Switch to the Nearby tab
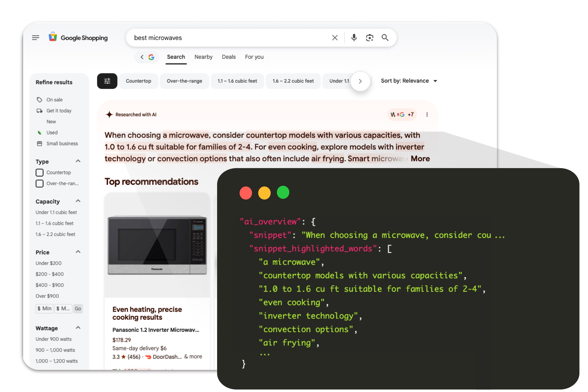 pyautogui.click(x=203, y=57)
